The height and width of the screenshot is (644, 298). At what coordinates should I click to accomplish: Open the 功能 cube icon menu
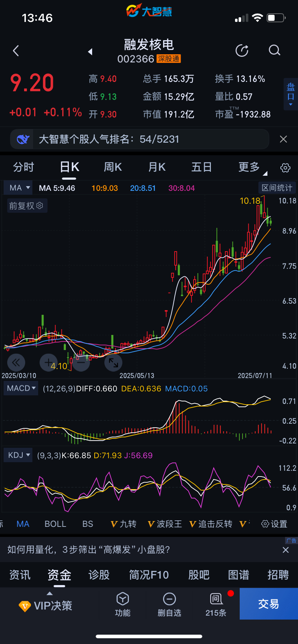pos(123,604)
